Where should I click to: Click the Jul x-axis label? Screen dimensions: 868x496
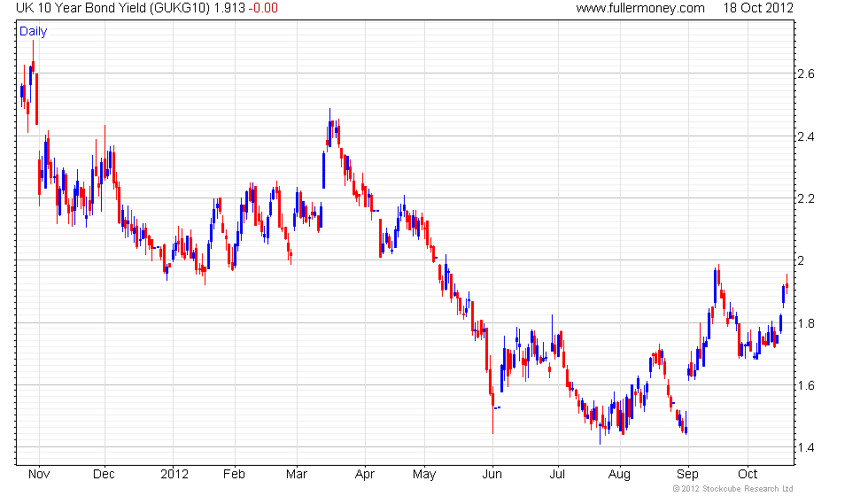click(557, 475)
